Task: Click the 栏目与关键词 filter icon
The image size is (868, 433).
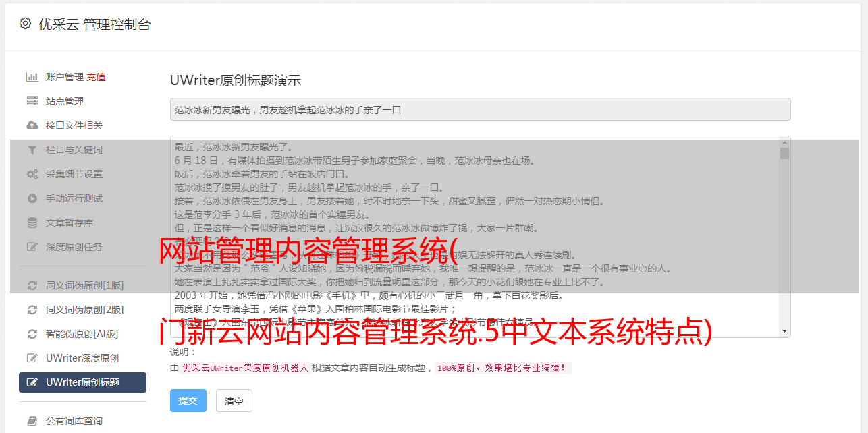Action: pyautogui.click(x=32, y=150)
